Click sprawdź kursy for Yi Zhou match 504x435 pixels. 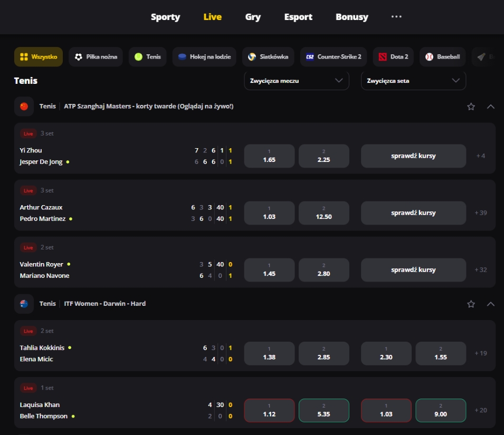pos(413,156)
